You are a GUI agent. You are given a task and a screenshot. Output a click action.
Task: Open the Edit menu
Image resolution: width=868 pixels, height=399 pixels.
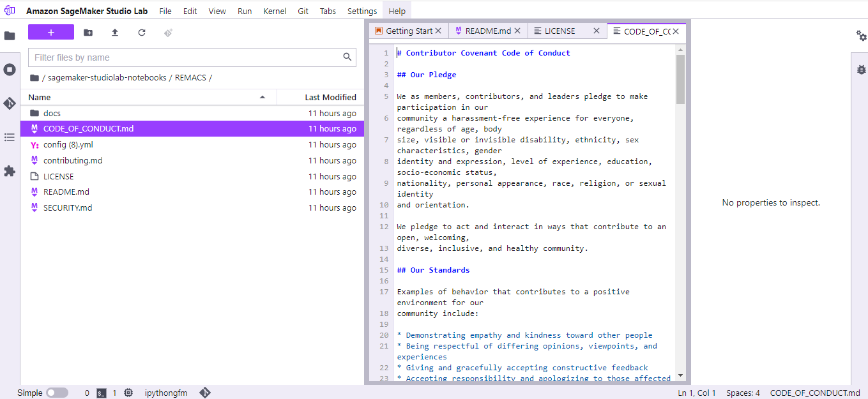point(190,11)
